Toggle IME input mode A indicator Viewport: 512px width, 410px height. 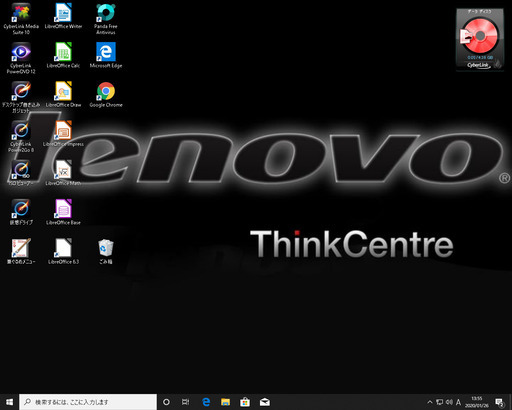point(458,402)
